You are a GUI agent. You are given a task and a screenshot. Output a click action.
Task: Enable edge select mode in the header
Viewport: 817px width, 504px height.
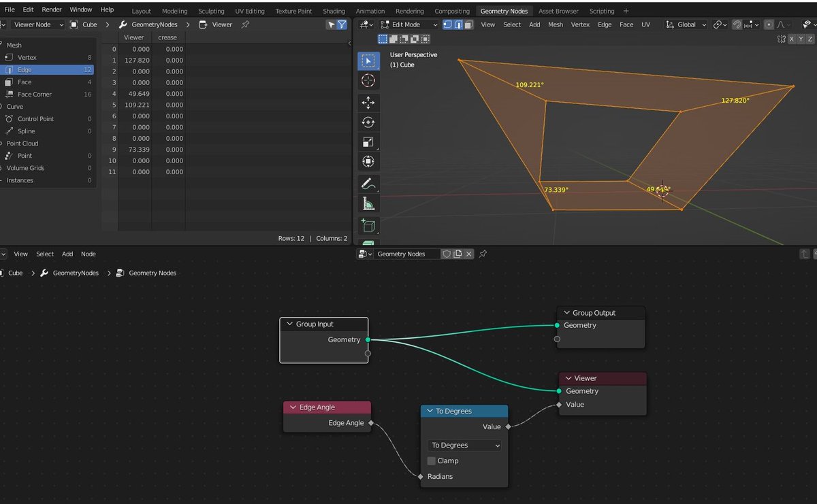[x=457, y=24]
